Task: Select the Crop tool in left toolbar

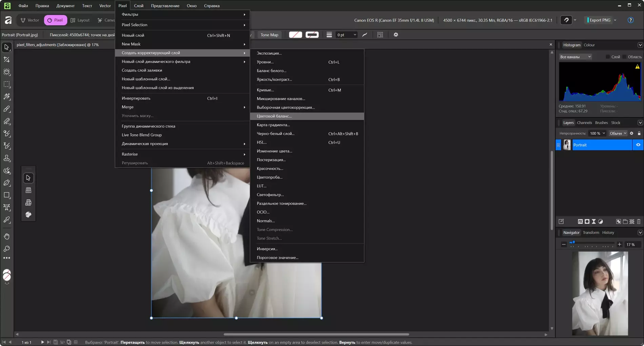Action: tap(7, 60)
